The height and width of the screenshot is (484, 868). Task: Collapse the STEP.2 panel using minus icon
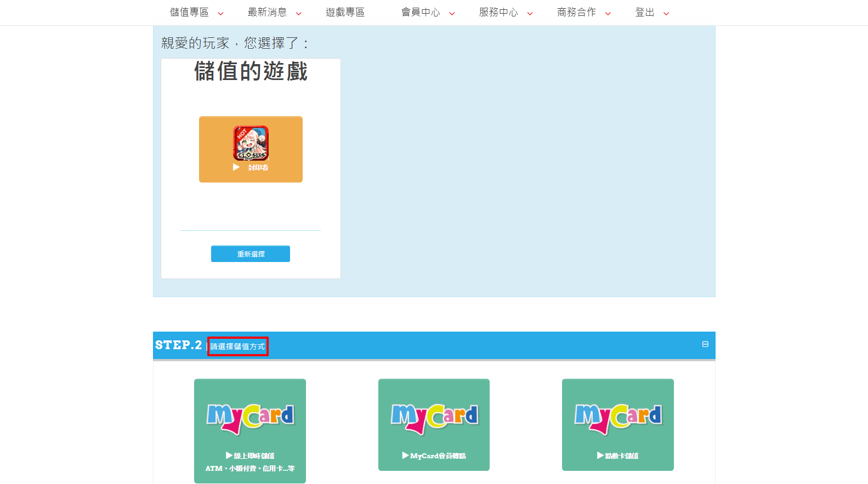pos(705,344)
